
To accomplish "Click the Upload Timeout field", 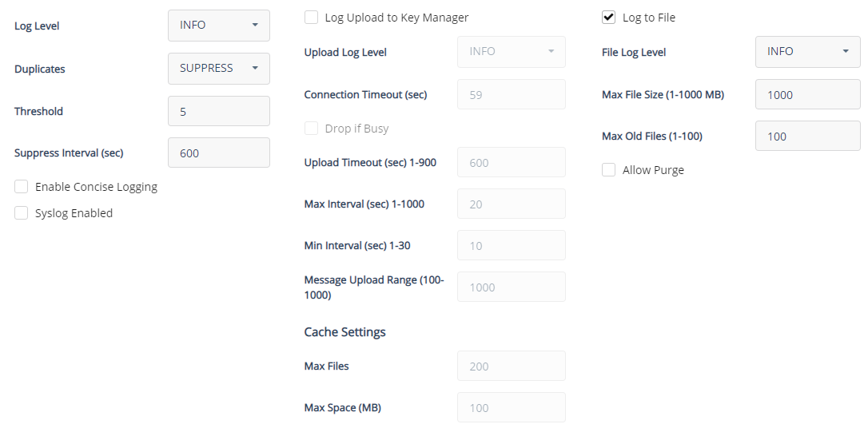I will click(511, 163).
